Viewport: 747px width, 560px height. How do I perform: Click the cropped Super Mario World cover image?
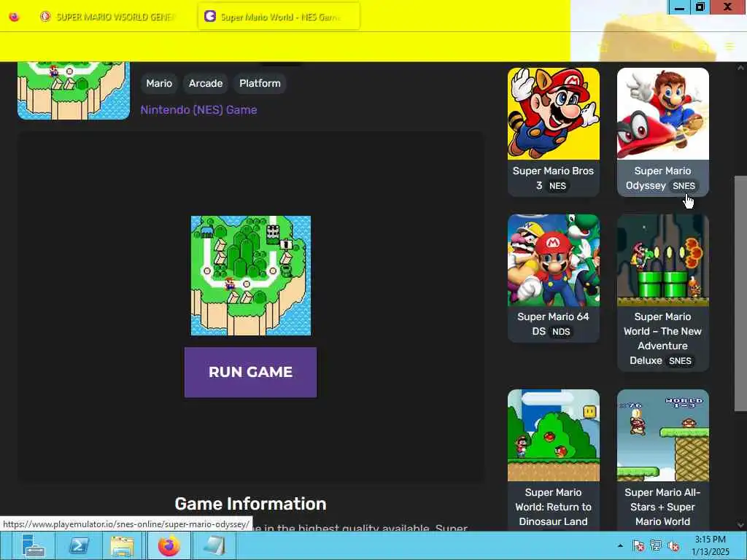(74, 90)
